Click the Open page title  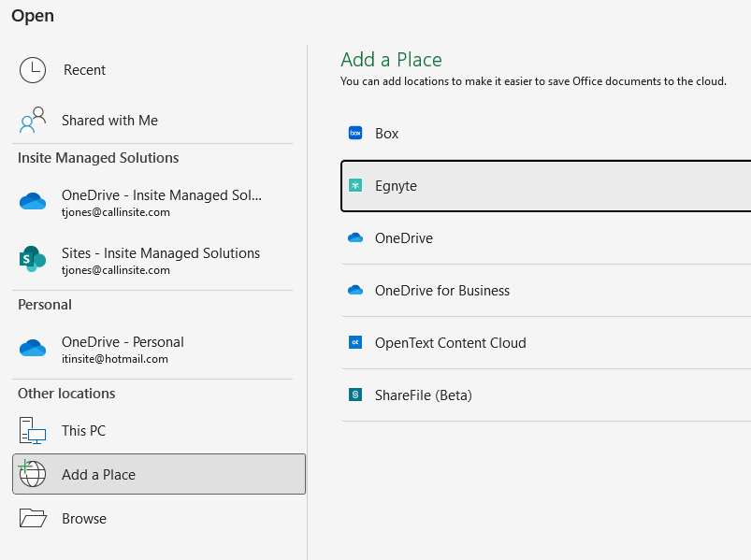click(x=33, y=16)
